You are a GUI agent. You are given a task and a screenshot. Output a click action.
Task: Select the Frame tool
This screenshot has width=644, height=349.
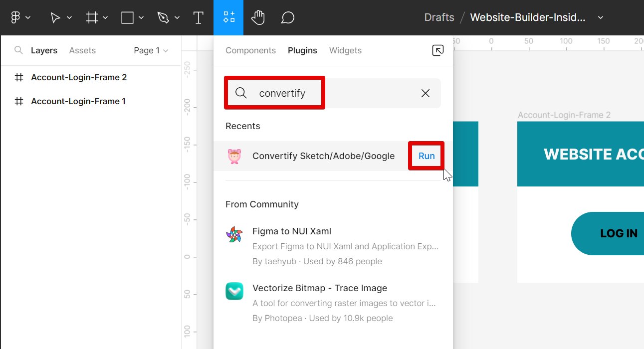[x=92, y=18]
